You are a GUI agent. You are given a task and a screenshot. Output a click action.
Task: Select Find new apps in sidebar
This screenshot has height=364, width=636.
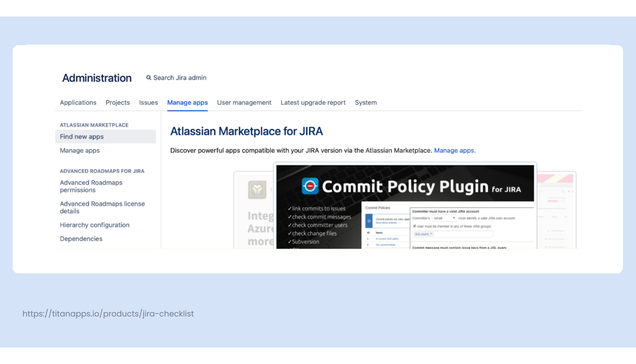(82, 137)
